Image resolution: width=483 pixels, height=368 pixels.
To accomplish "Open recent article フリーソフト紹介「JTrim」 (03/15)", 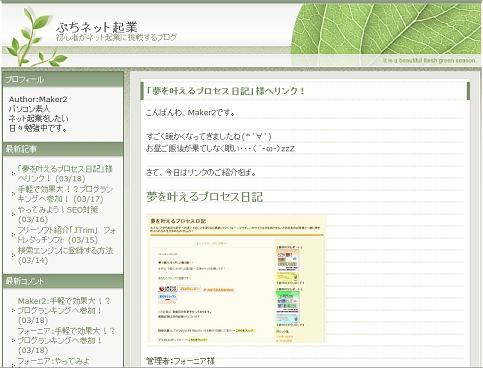I will pos(67,235).
